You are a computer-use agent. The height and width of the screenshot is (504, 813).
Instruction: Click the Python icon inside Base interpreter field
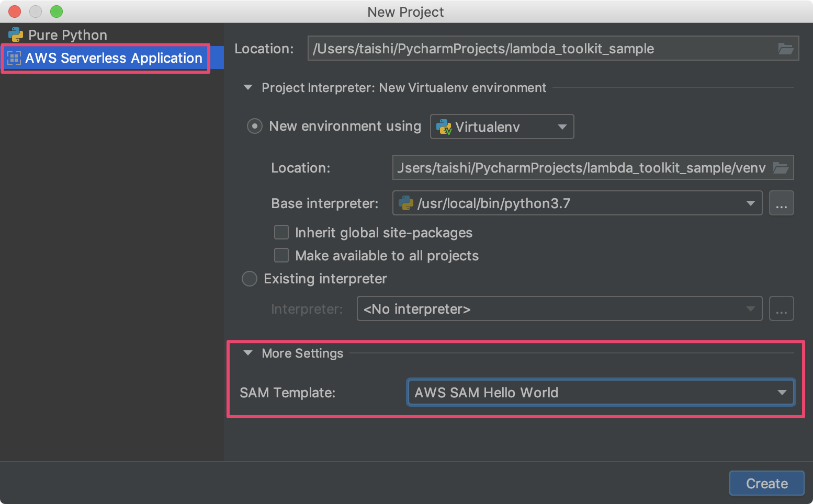(405, 203)
